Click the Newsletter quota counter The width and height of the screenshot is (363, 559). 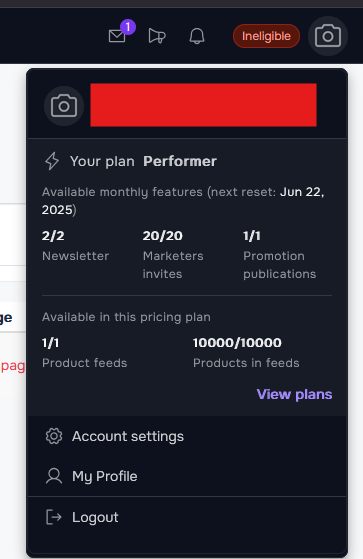tap(53, 236)
